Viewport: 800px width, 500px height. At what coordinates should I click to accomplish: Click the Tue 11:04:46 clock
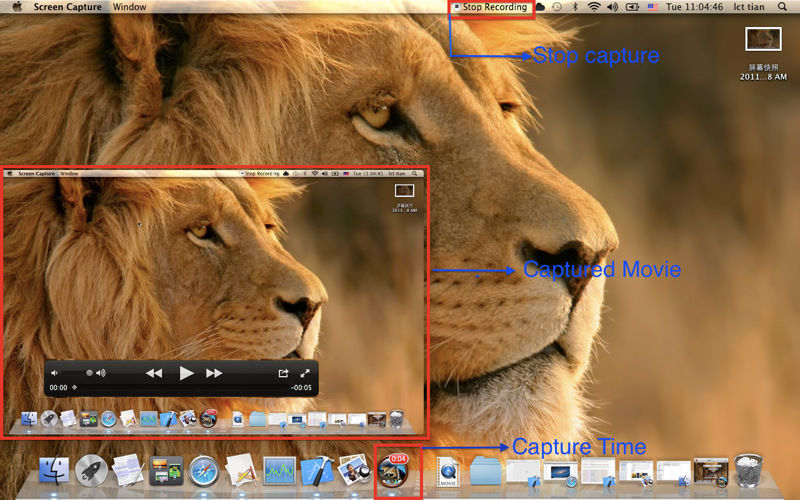(x=694, y=7)
